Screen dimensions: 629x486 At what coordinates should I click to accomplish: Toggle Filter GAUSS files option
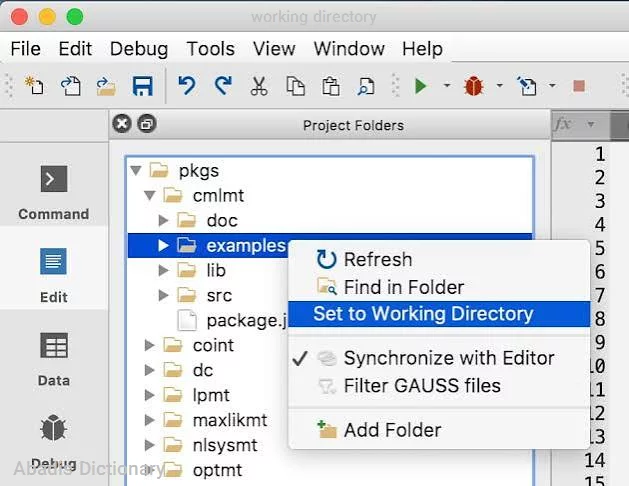(439, 386)
